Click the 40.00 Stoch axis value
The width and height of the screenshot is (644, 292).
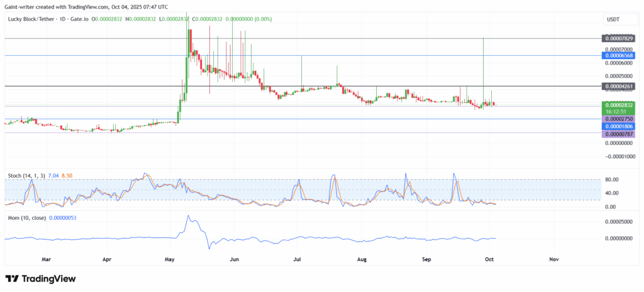(613, 193)
